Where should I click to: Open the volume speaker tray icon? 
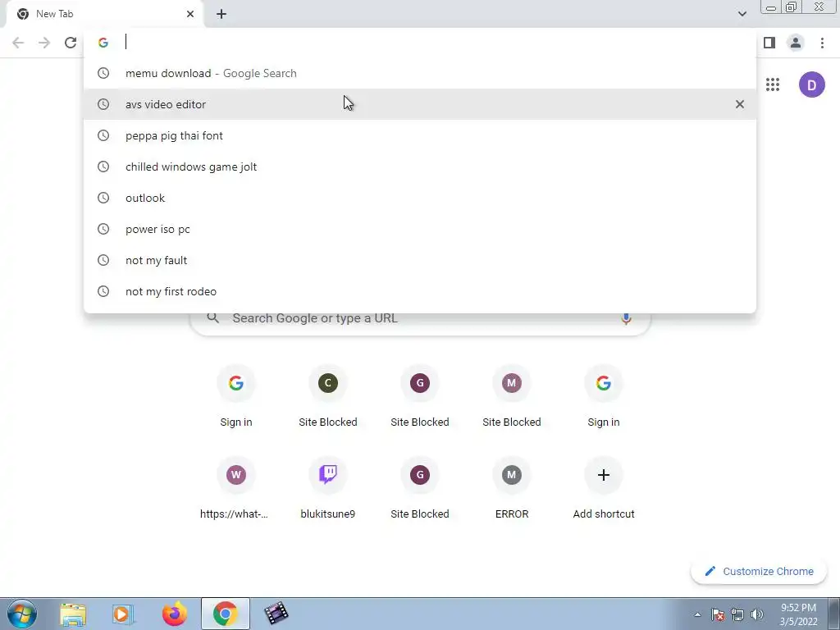757,614
